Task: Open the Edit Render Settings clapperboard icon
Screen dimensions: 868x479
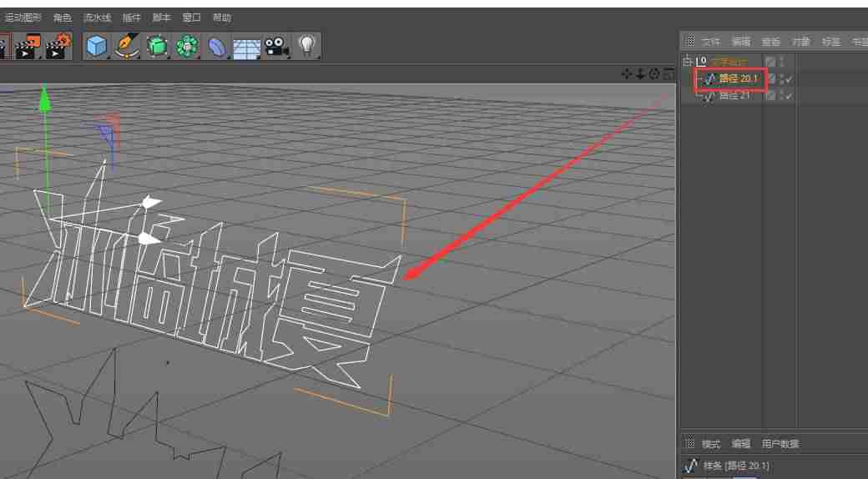Action: [58, 47]
